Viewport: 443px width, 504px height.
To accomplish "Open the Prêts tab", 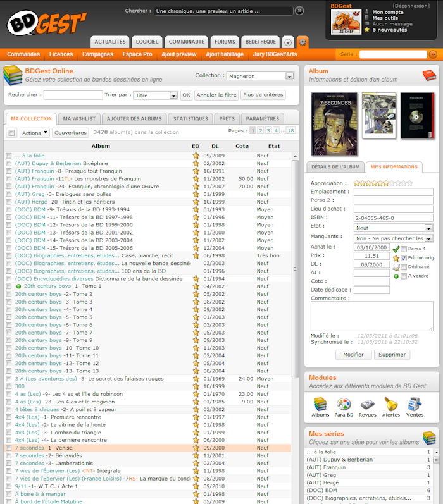I will [x=227, y=119].
